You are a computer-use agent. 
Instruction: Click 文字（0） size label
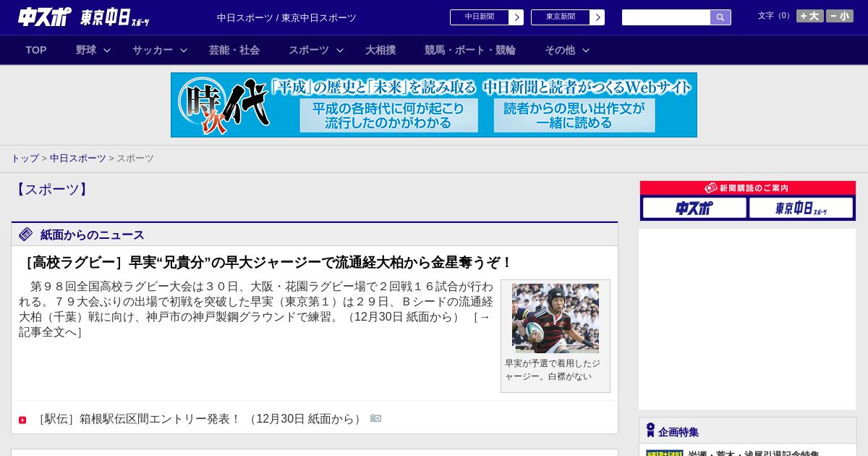775,16
